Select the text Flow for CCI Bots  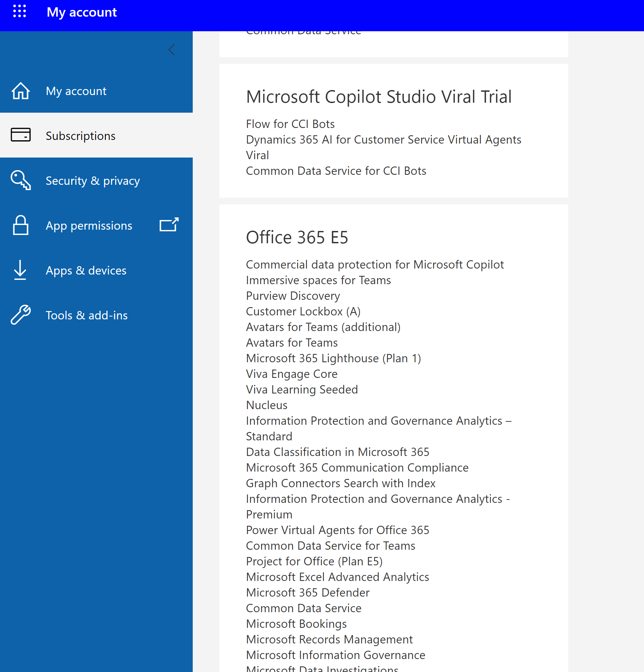pos(290,124)
